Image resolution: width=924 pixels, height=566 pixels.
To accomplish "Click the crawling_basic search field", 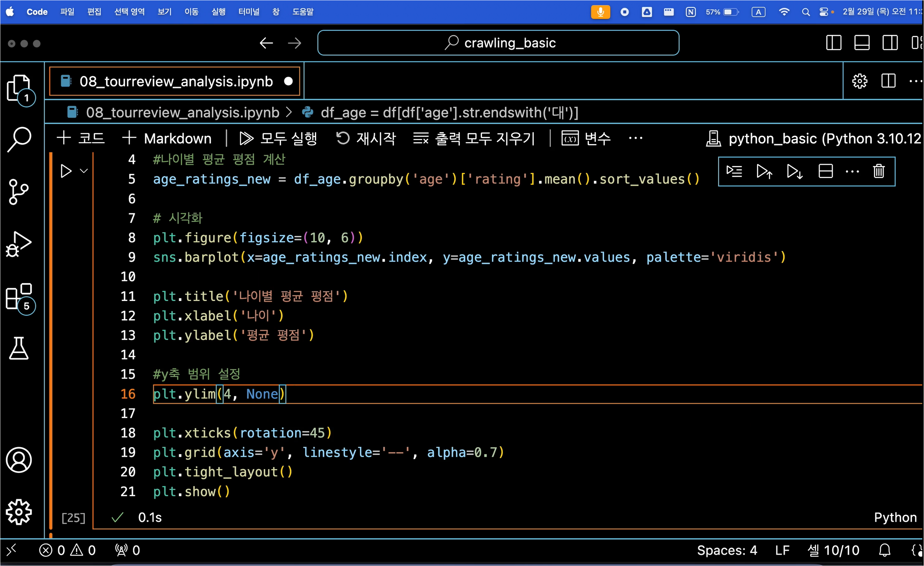I will coord(498,43).
